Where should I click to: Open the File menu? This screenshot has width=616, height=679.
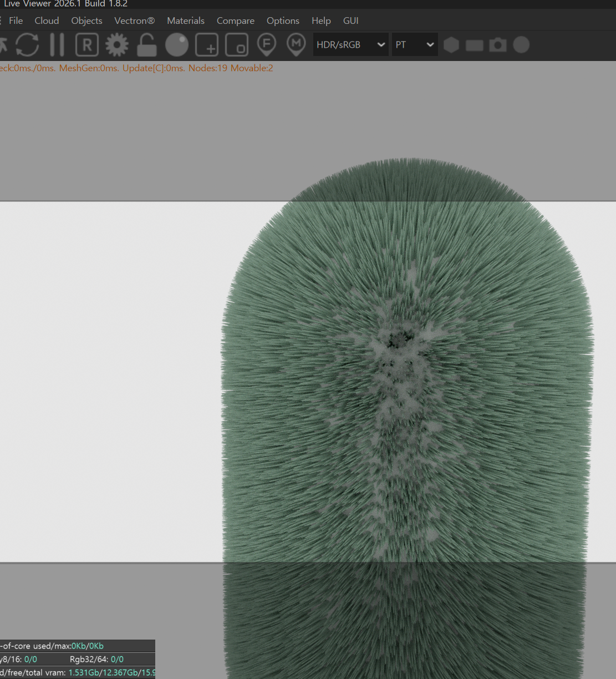pyautogui.click(x=16, y=21)
